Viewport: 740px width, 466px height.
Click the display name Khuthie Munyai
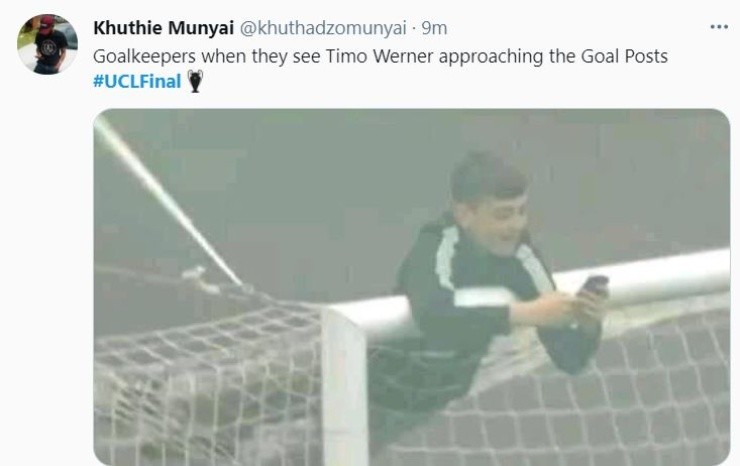point(163,28)
